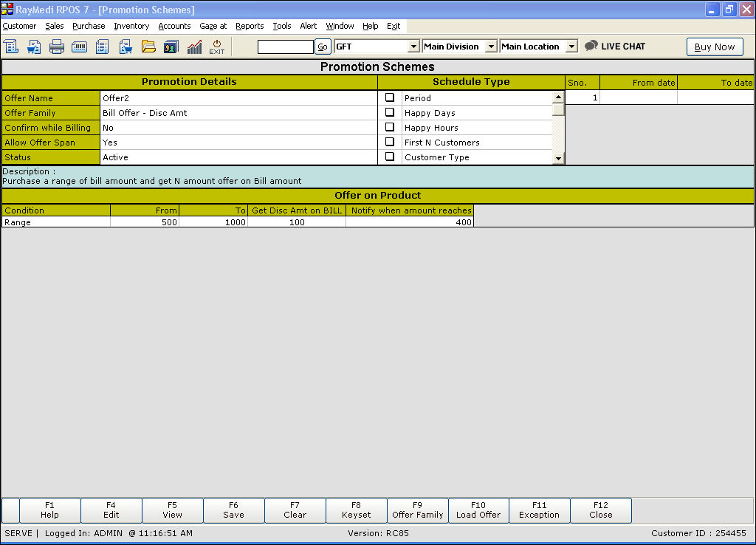Click the document with cart at bottom-left icon
Image resolution: width=756 pixels, height=545 pixels.
34,47
